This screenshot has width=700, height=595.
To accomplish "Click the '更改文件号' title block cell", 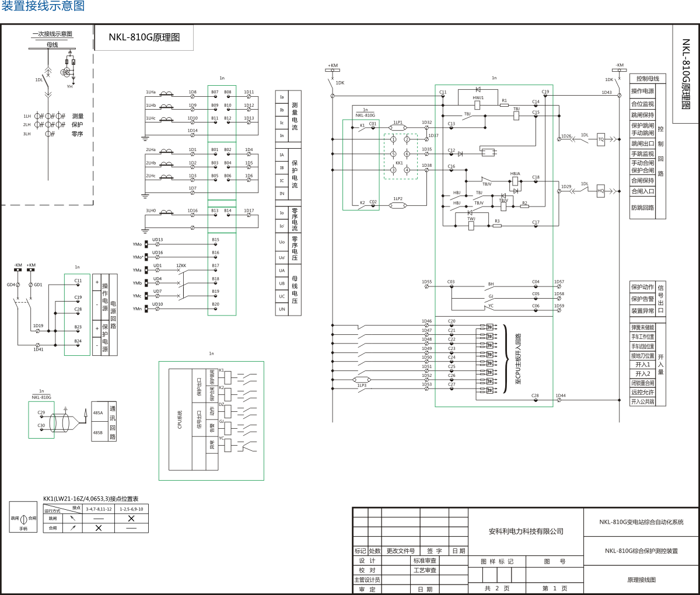I will tap(401, 551).
